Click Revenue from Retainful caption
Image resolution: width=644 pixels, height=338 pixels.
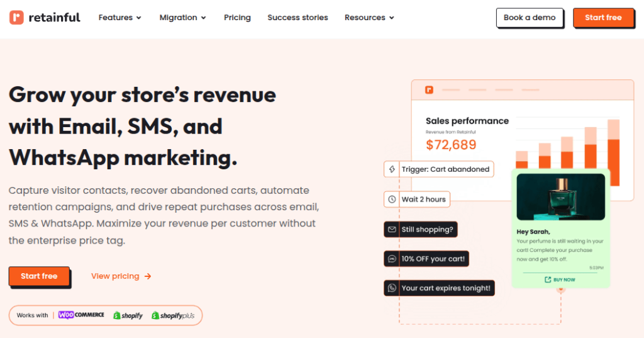pyautogui.click(x=450, y=132)
